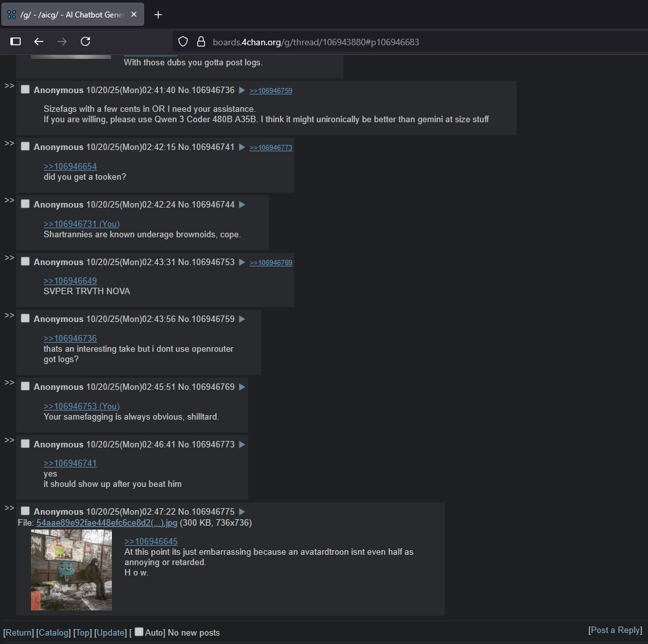Check the box for post No.106946736

click(x=25, y=89)
